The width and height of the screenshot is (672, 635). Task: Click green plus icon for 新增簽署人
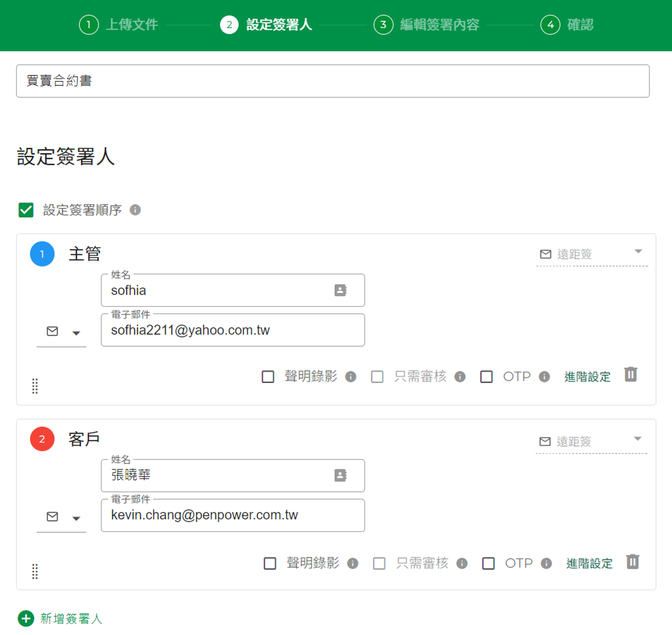[x=26, y=618]
